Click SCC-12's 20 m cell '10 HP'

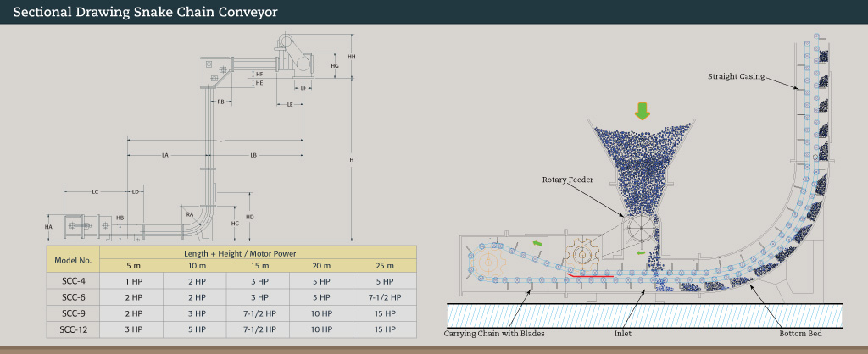pos(321,329)
